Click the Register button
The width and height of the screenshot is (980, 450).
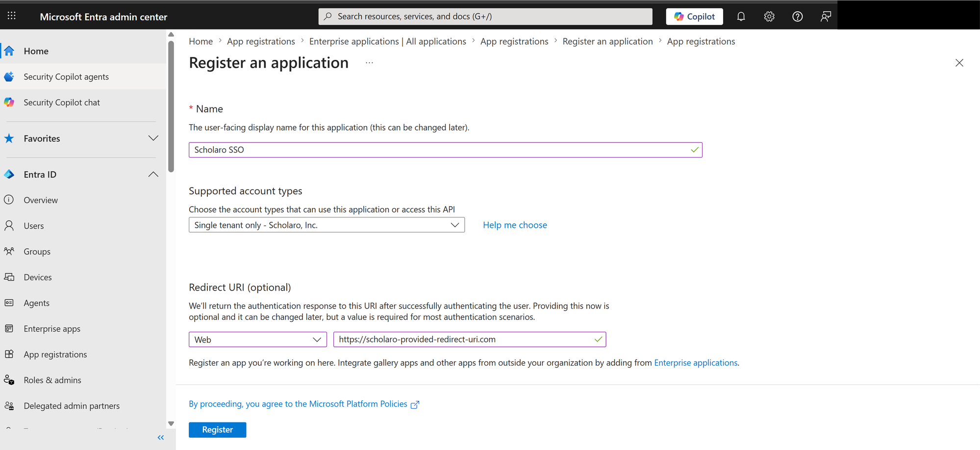pyautogui.click(x=218, y=429)
